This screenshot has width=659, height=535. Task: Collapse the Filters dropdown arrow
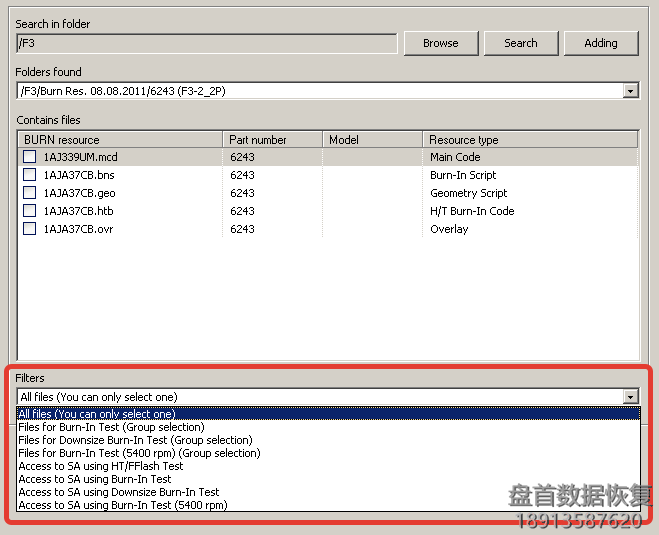(630, 397)
